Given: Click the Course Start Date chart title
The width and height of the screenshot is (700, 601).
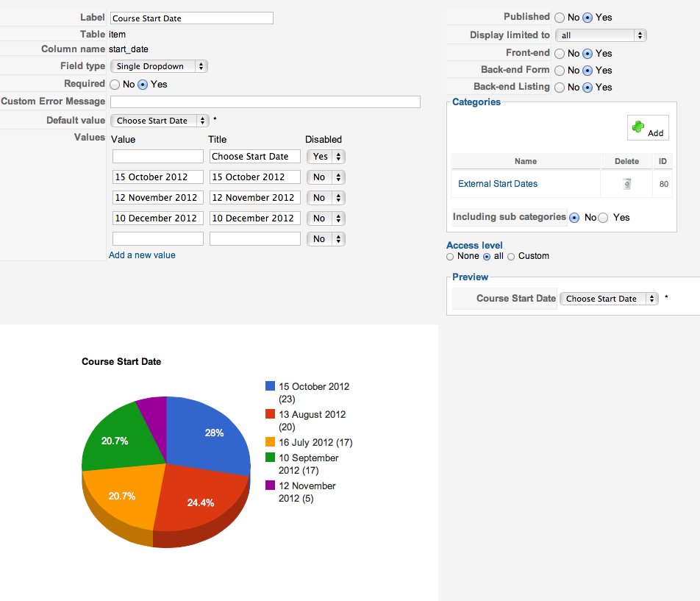Looking at the screenshot, I should point(121,362).
